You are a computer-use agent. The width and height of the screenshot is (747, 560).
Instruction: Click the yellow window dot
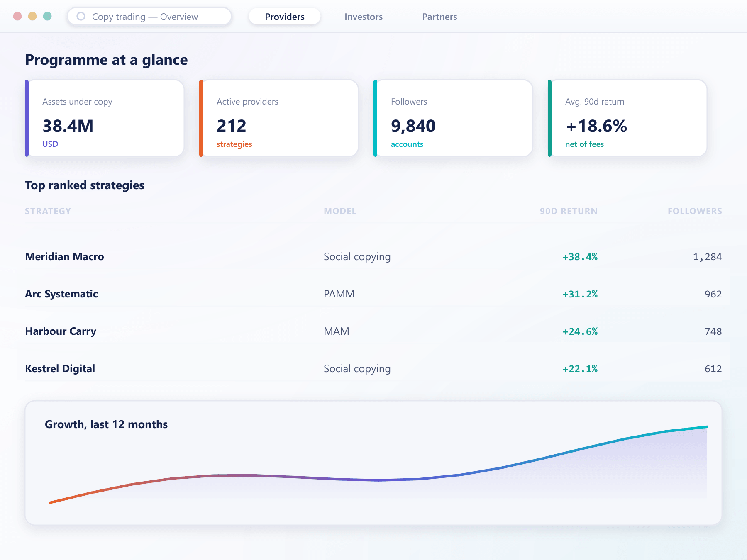(x=32, y=16)
